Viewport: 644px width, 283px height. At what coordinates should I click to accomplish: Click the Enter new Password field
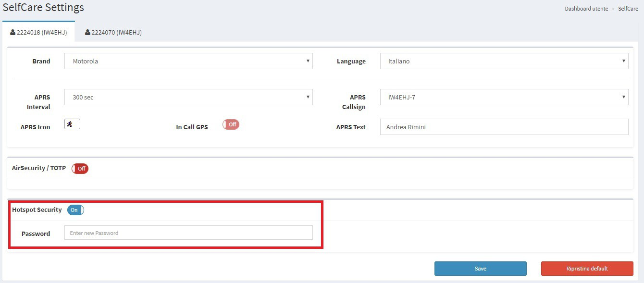(x=188, y=233)
